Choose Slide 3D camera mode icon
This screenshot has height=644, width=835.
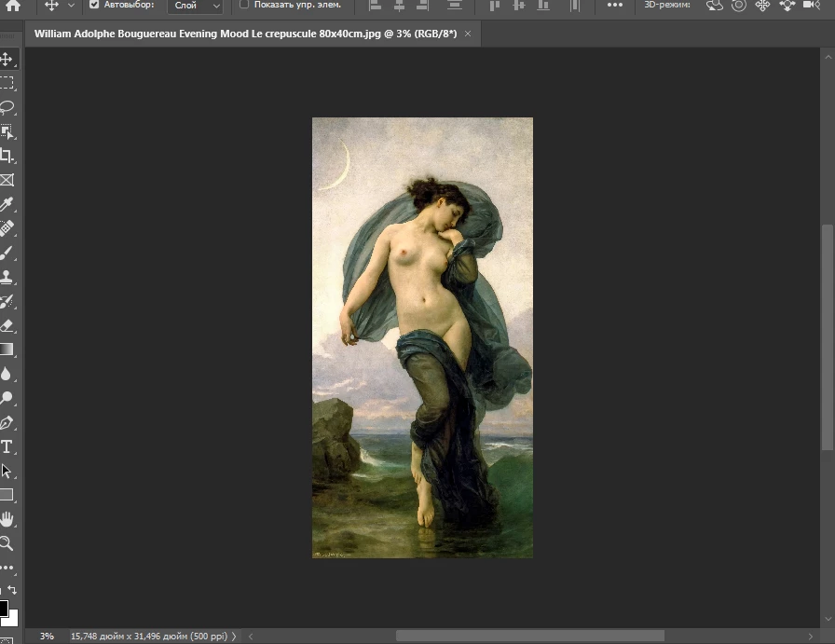click(787, 6)
